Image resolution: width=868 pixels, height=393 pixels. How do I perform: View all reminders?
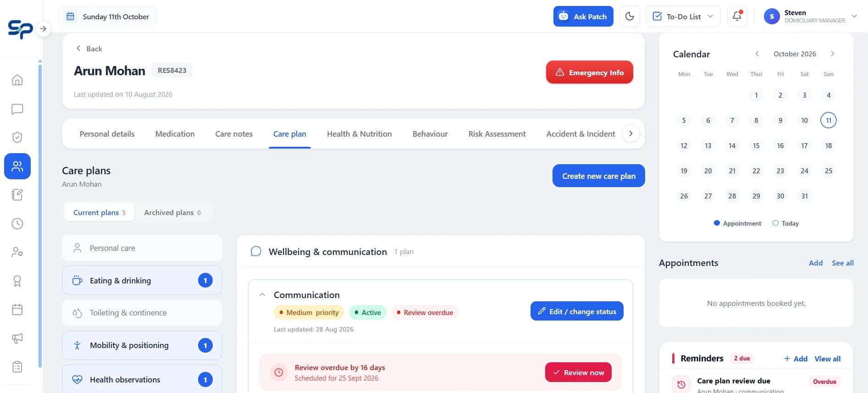click(x=827, y=359)
